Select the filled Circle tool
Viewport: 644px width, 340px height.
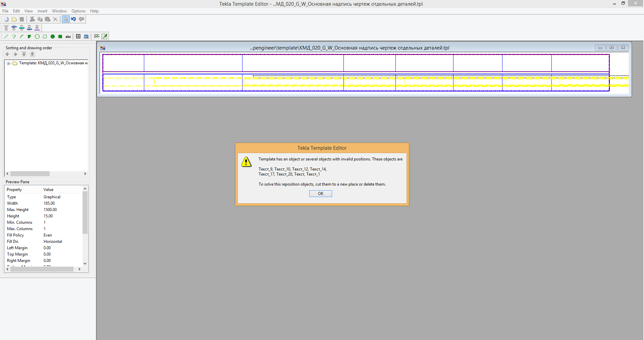point(53,37)
